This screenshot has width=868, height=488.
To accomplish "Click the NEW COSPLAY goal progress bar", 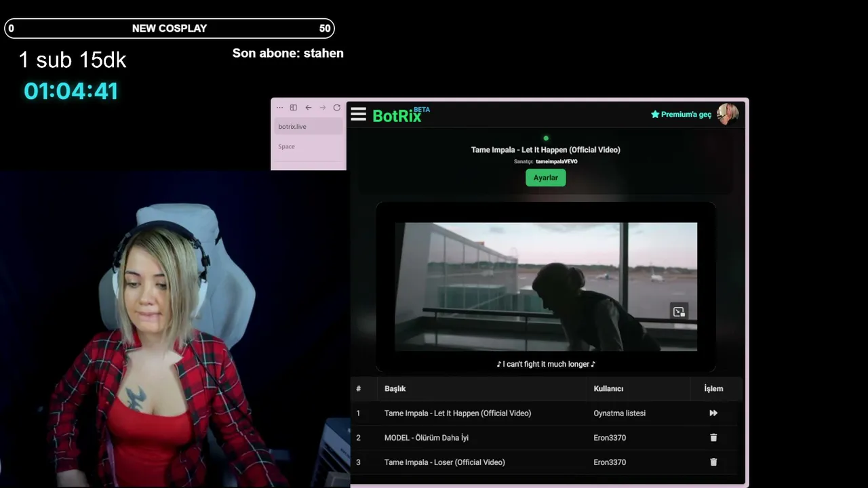I will pyautogui.click(x=170, y=28).
